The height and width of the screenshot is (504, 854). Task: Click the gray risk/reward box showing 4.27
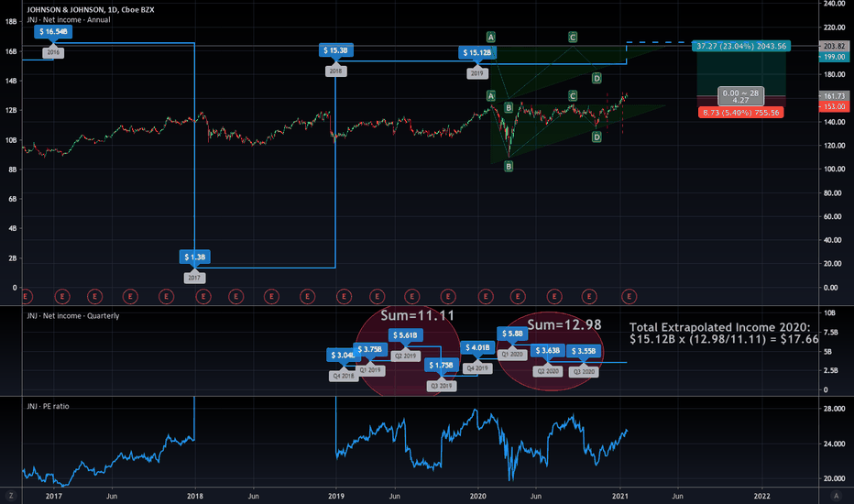click(740, 96)
